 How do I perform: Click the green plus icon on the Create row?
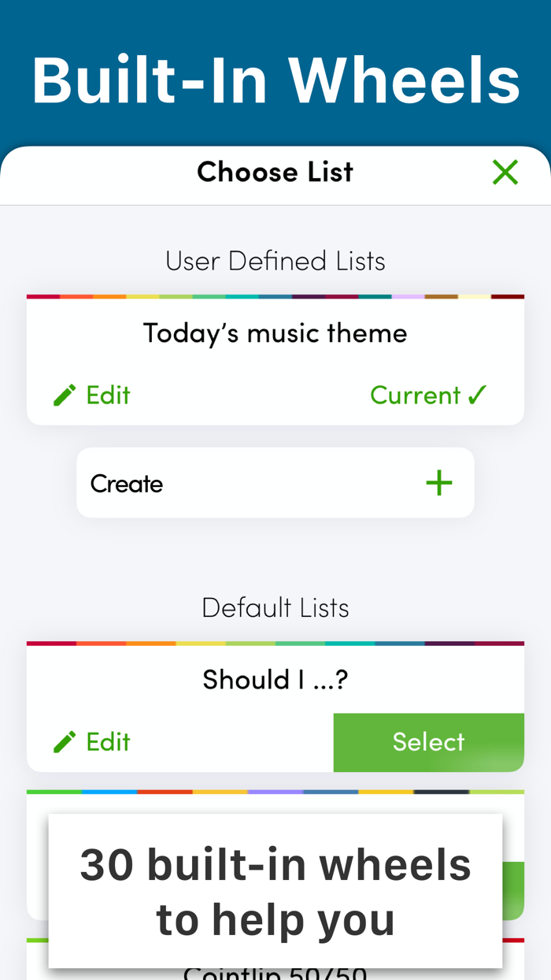pos(438,482)
